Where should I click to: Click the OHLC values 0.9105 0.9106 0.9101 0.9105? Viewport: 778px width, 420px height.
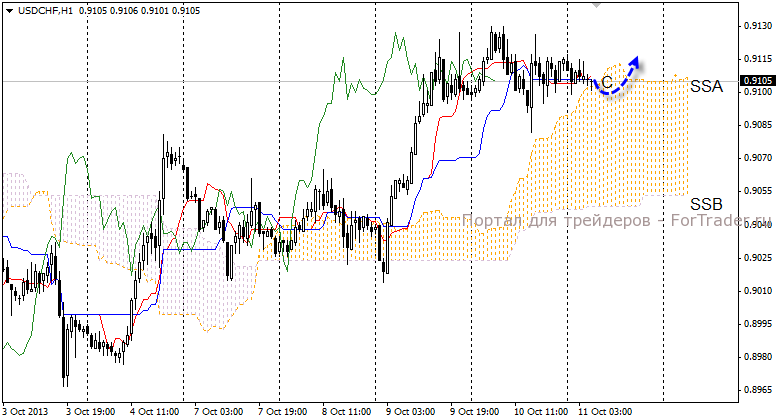(139, 10)
